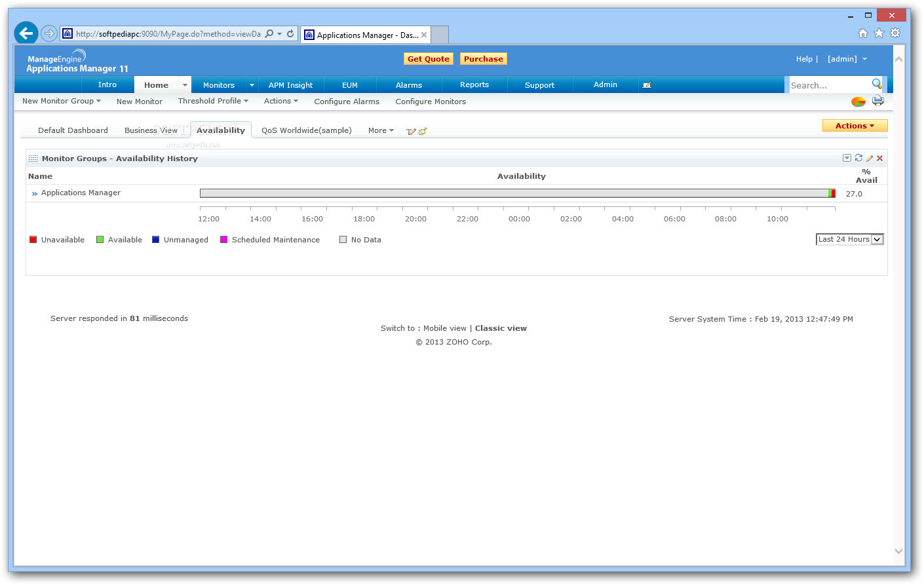Refresh the Availability History widget
This screenshot has width=924, height=585.
coord(858,158)
